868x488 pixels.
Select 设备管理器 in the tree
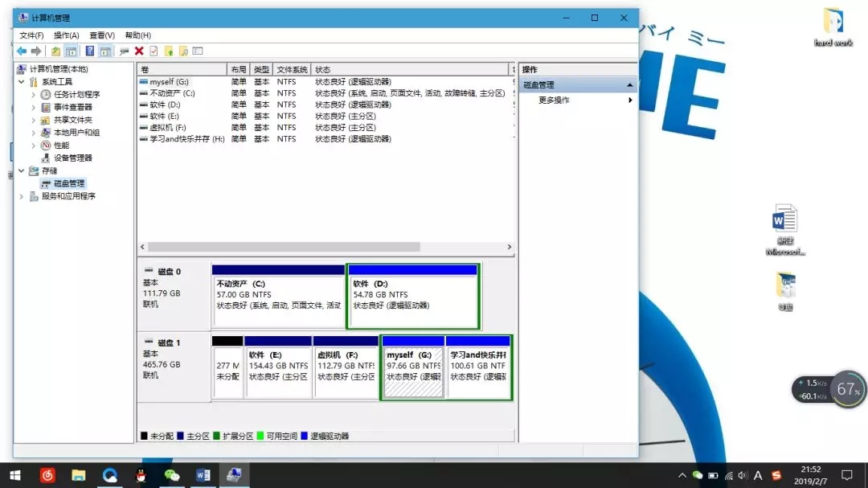72,158
